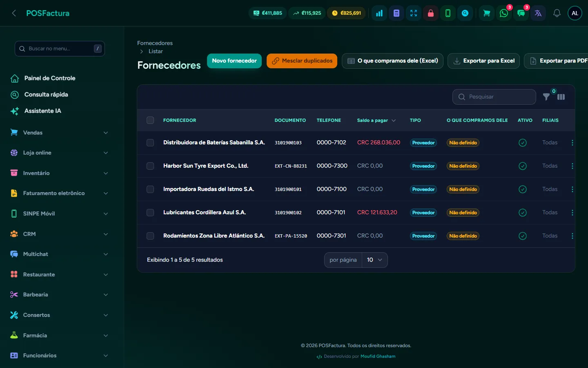The image size is (588, 368).
Task: Open the green mobile phone icon
Action: (x=448, y=13)
